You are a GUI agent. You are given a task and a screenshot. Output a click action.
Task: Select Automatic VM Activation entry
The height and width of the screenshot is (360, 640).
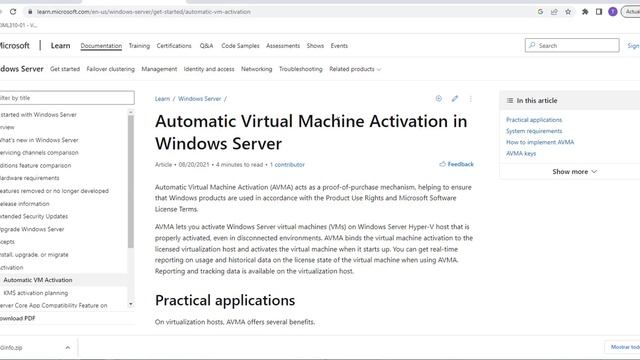tap(38, 280)
